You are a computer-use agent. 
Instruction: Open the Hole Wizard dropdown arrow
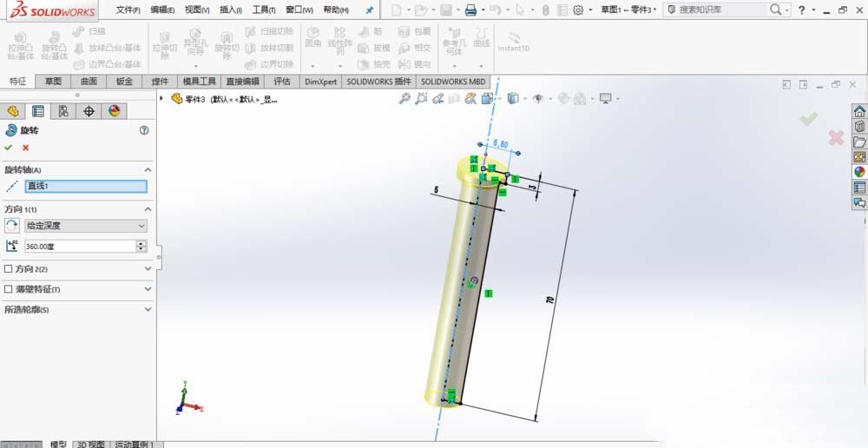tap(195, 66)
